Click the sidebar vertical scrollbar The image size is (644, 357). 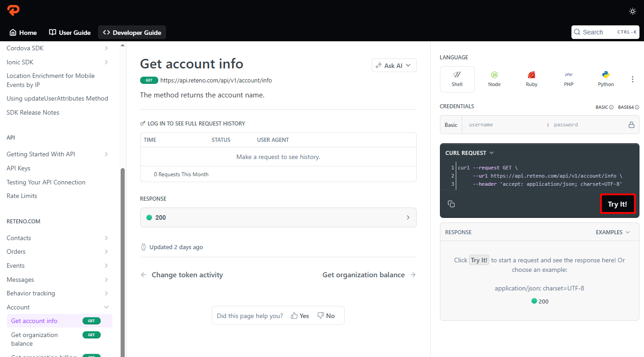click(122, 262)
